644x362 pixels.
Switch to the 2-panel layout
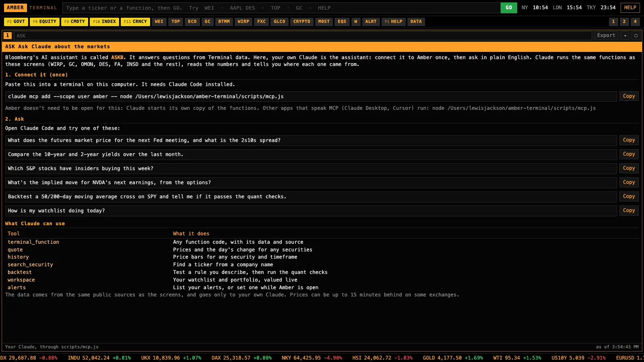624,22
